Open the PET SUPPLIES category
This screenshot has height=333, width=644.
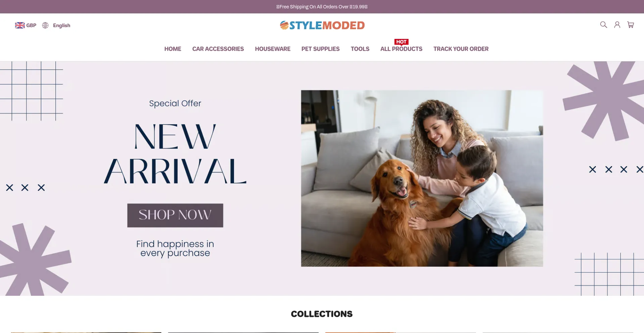click(x=321, y=49)
